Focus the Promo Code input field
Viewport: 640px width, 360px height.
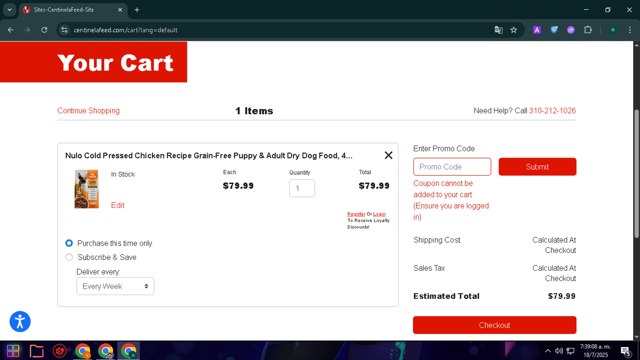452,167
